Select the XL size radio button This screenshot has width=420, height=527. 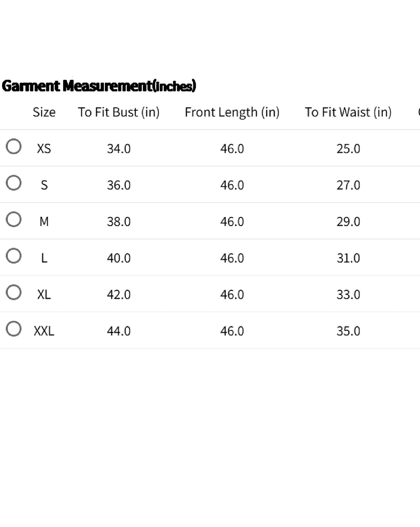[x=14, y=292]
